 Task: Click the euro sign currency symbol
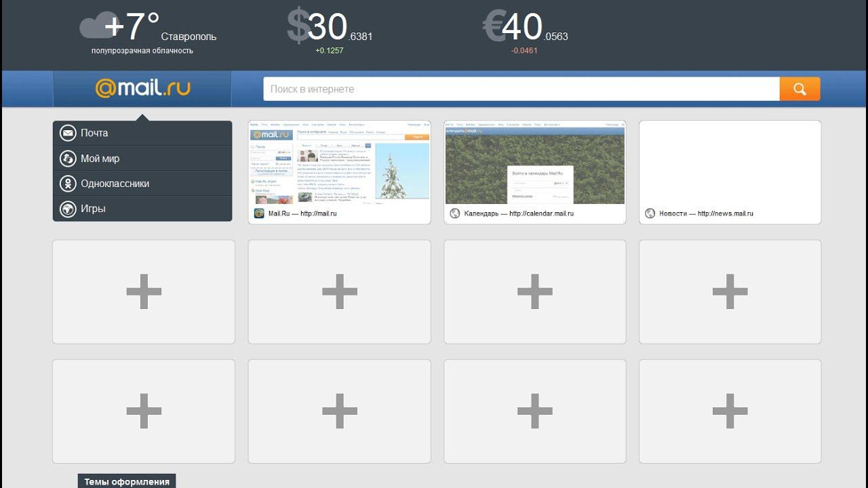click(x=493, y=26)
